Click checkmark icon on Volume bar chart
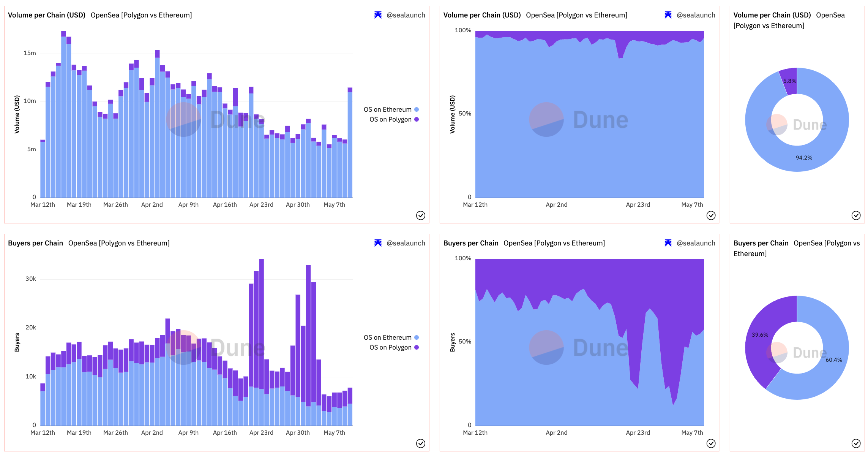This screenshot has height=456, width=868. 420,215
